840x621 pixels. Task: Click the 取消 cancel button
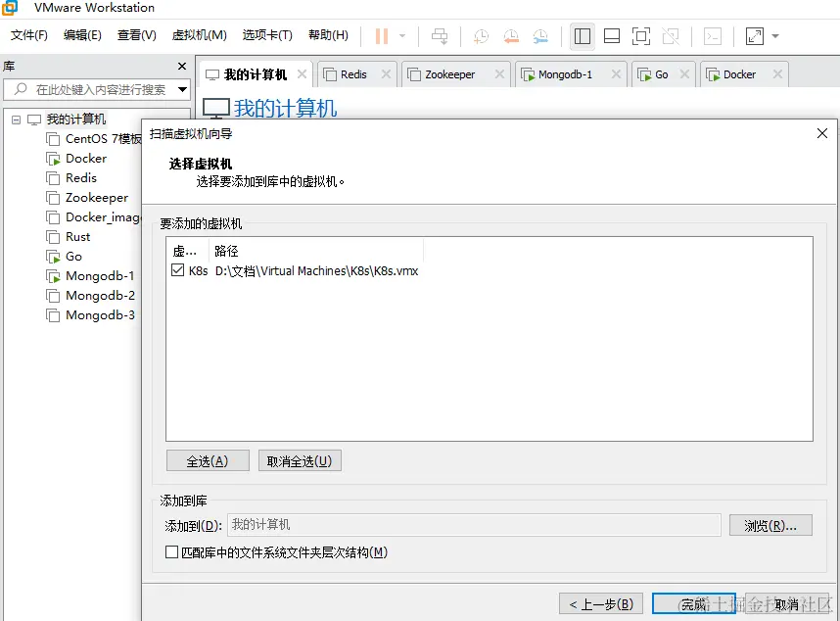(x=787, y=603)
